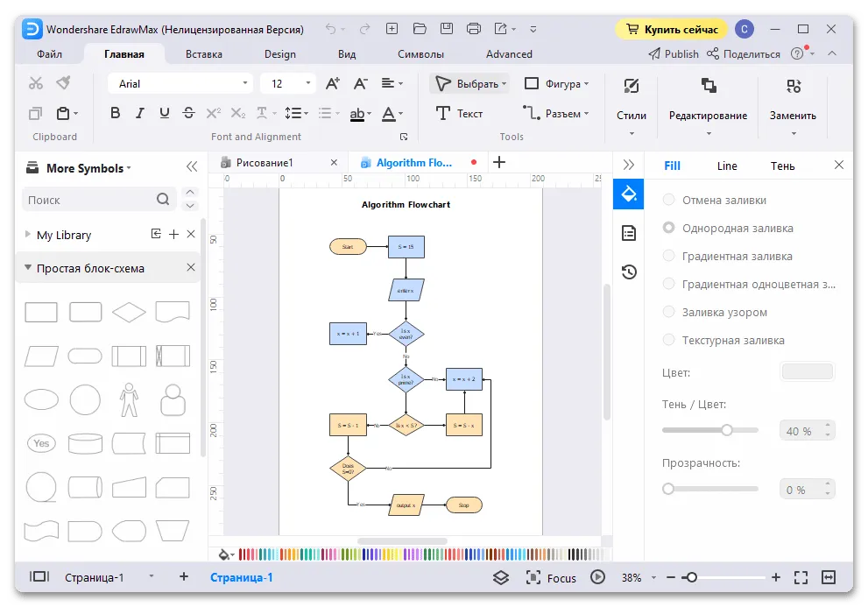Start presentation with the Play icon

(x=597, y=577)
